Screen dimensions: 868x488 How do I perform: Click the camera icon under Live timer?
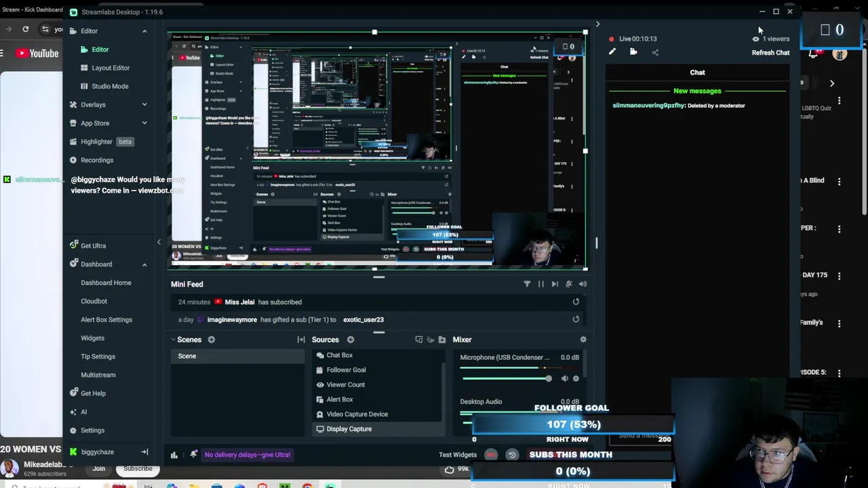click(x=633, y=52)
